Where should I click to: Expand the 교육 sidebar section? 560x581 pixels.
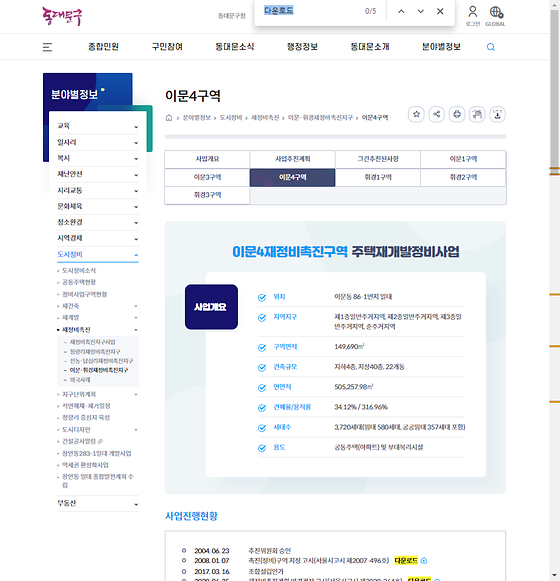tap(98, 126)
